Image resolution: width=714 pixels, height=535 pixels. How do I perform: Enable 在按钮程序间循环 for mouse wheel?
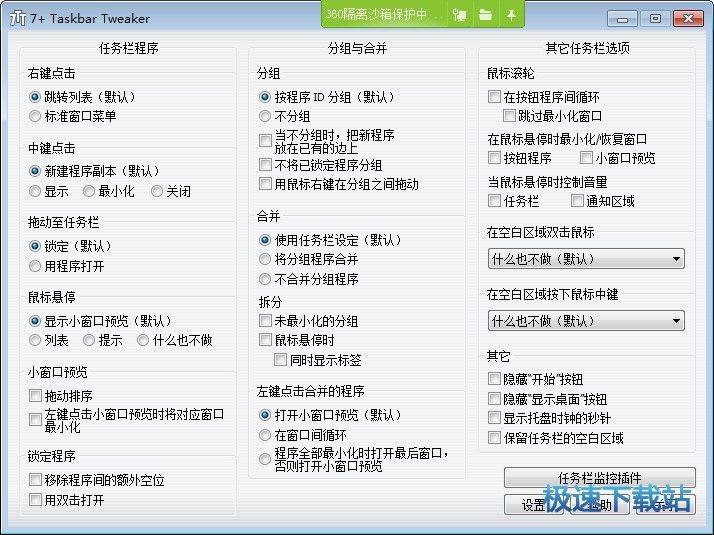[494, 97]
